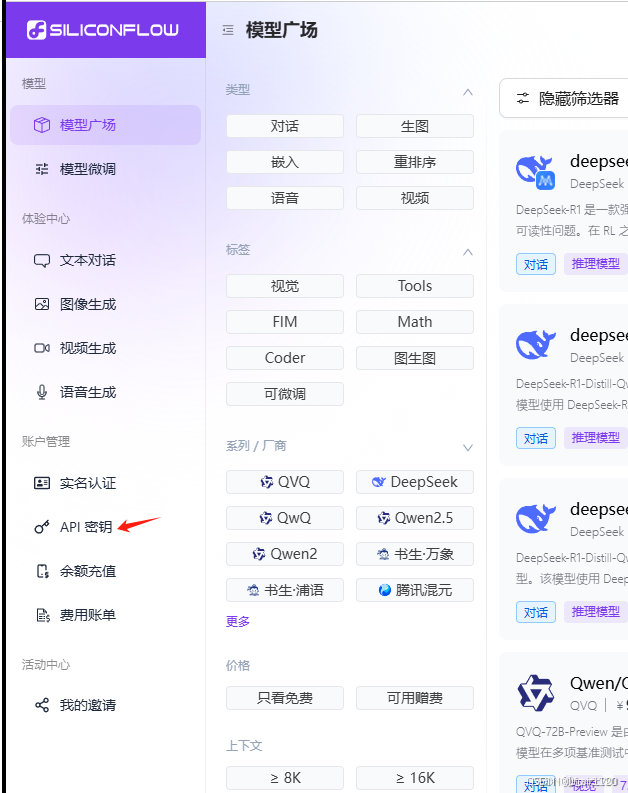
Task: Select the Math tag filter
Action: click(415, 322)
